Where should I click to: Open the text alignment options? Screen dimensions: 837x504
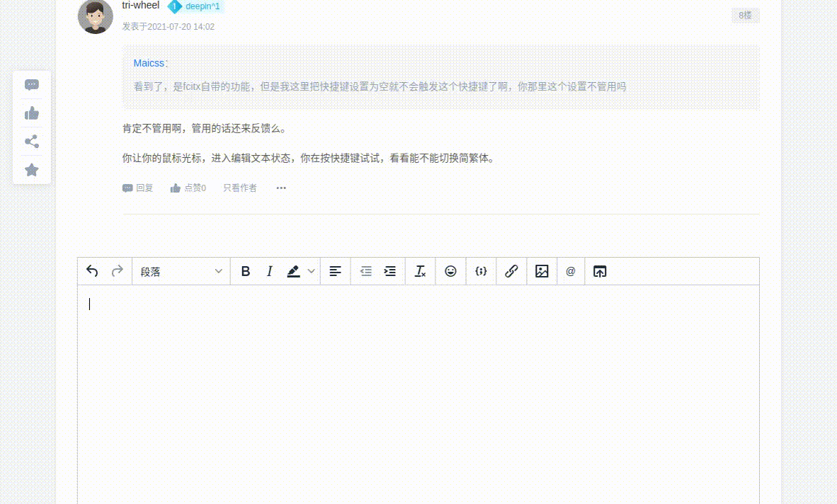pos(336,272)
